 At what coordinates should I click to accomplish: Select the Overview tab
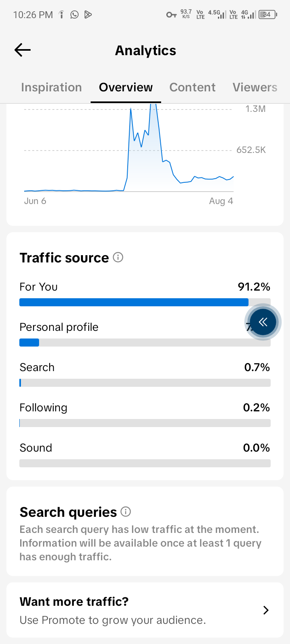(126, 87)
